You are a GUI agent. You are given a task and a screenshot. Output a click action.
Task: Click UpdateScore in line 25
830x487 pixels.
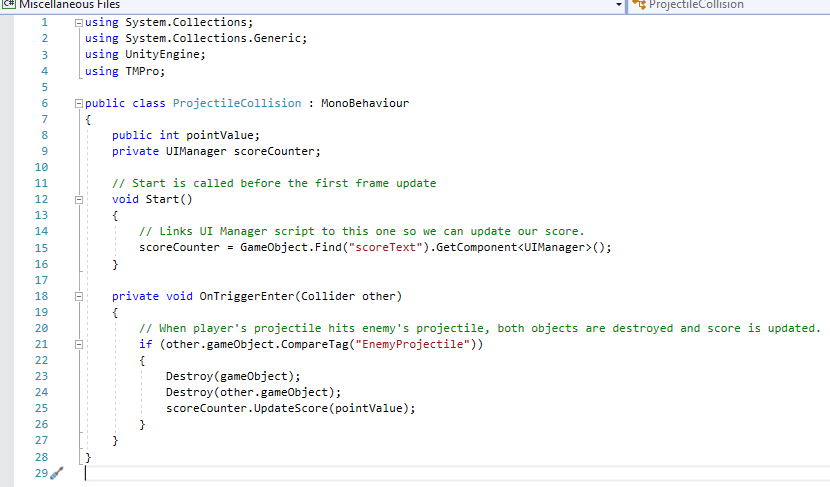(x=291, y=408)
